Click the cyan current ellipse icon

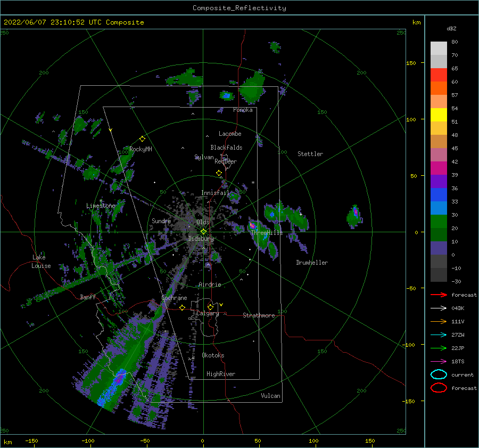point(439,374)
